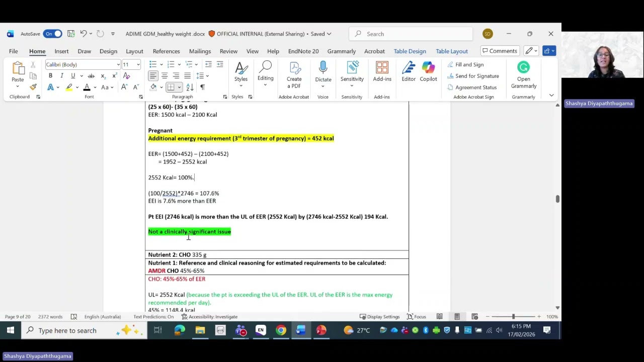Apply strikethrough formatting
The image size is (644, 362).
coord(91,76)
